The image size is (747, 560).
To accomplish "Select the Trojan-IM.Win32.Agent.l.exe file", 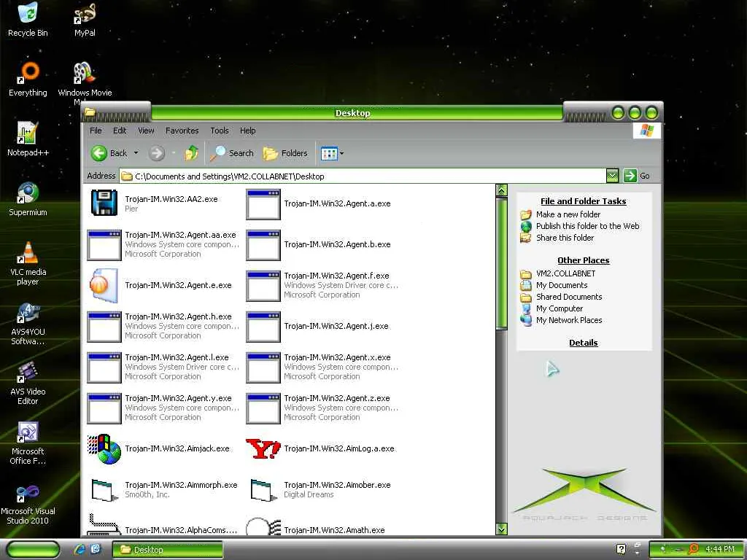I will point(163,367).
